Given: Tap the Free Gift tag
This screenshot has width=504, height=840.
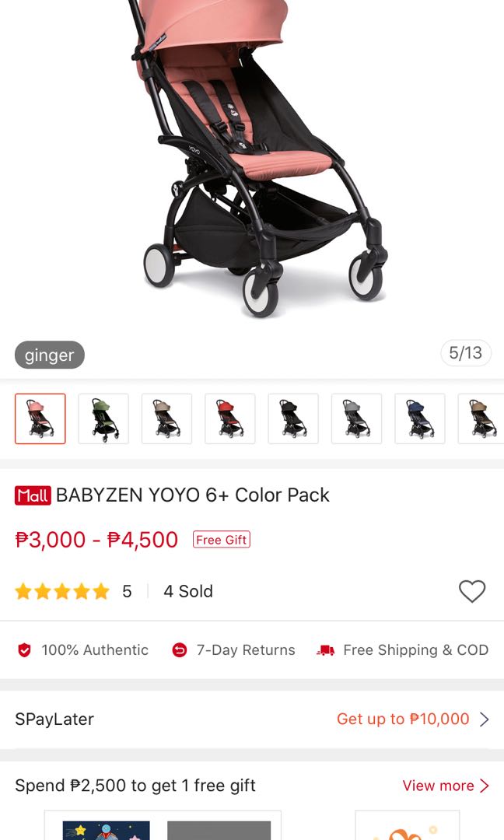Looking at the screenshot, I should point(221,540).
